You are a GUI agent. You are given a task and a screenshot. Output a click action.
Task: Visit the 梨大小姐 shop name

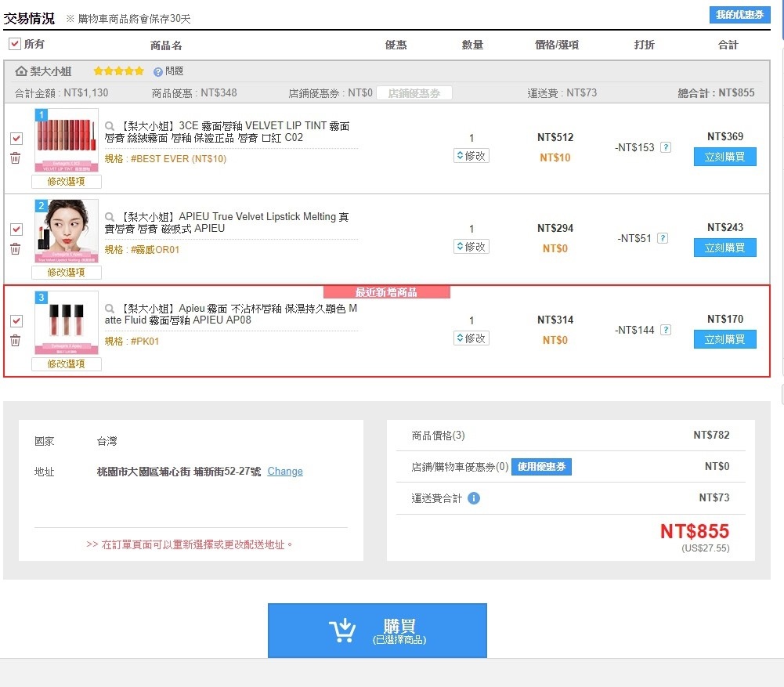[50, 71]
